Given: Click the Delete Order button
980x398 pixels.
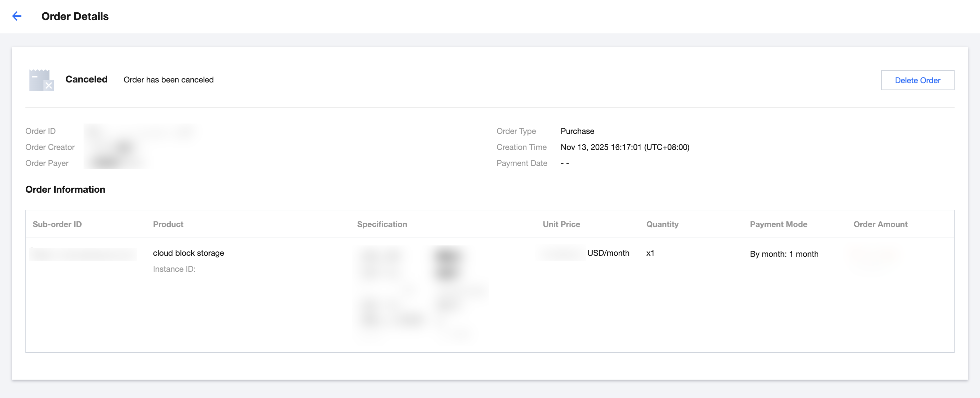Looking at the screenshot, I should tap(917, 80).
